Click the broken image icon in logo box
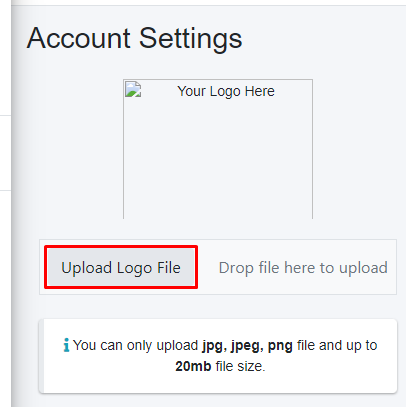This screenshot has height=407, width=406. point(133,89)
